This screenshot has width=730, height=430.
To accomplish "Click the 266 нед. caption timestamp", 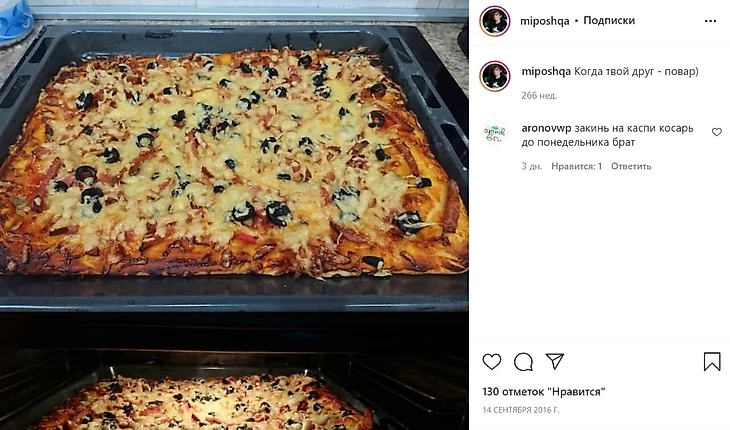I will click(x=539, y=95).
